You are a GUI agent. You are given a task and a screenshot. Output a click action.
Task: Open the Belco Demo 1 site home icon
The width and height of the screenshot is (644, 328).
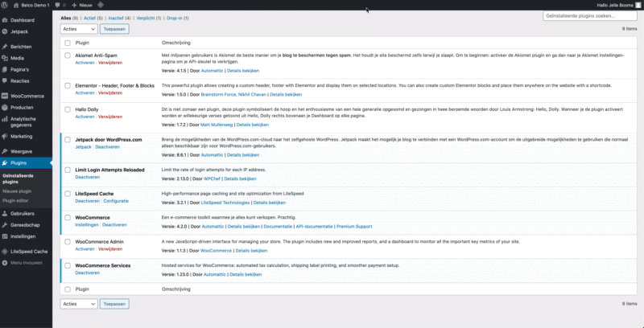pos(16,5)
